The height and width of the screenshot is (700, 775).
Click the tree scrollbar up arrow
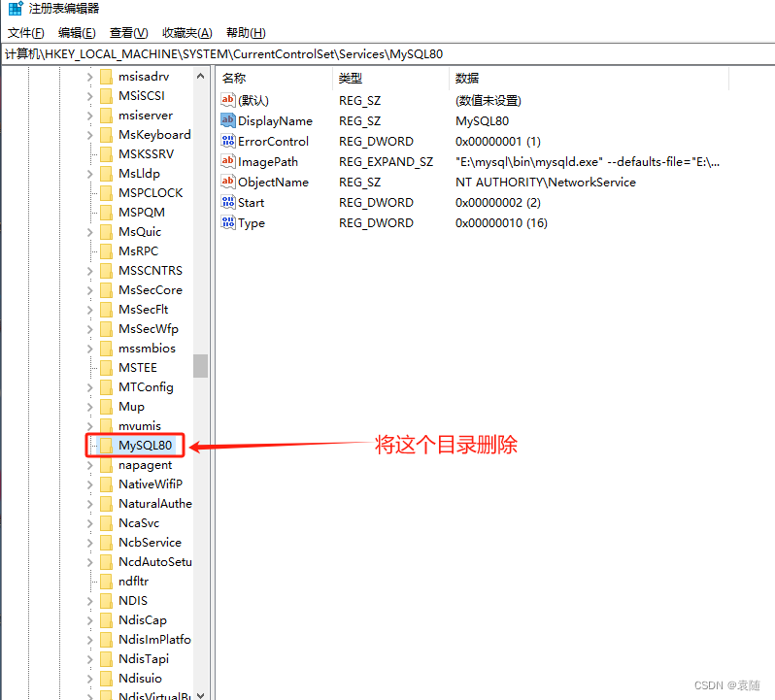(200, 76)
